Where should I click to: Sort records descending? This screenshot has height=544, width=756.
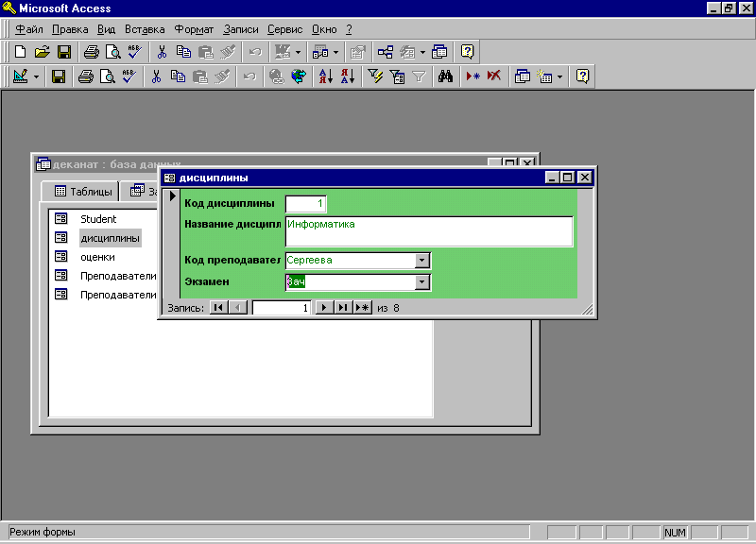(x=348, y=76)
